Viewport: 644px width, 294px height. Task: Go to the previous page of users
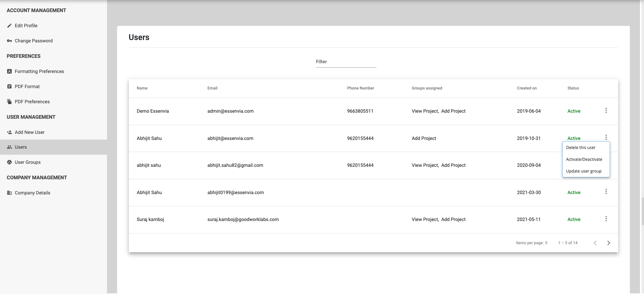(x=595, y=243)
